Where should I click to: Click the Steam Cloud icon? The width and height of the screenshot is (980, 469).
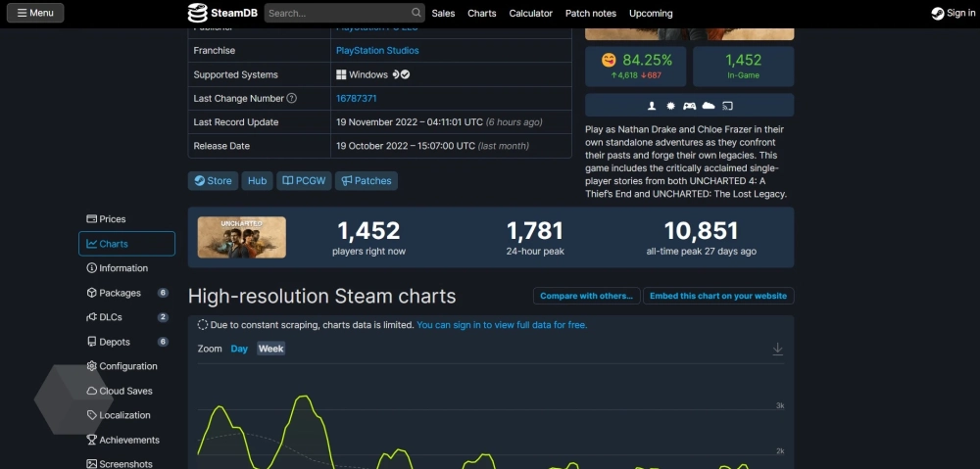(709, 106)
